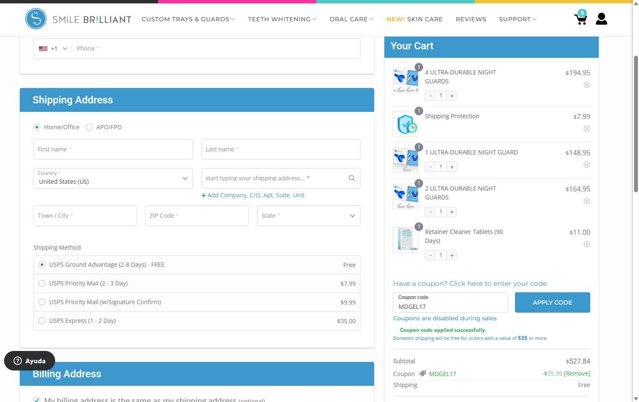The height and width of the screenshot is (402, 639).
Task: Choose USPS Ground Advantage free shipping
Action: [42, 265]
